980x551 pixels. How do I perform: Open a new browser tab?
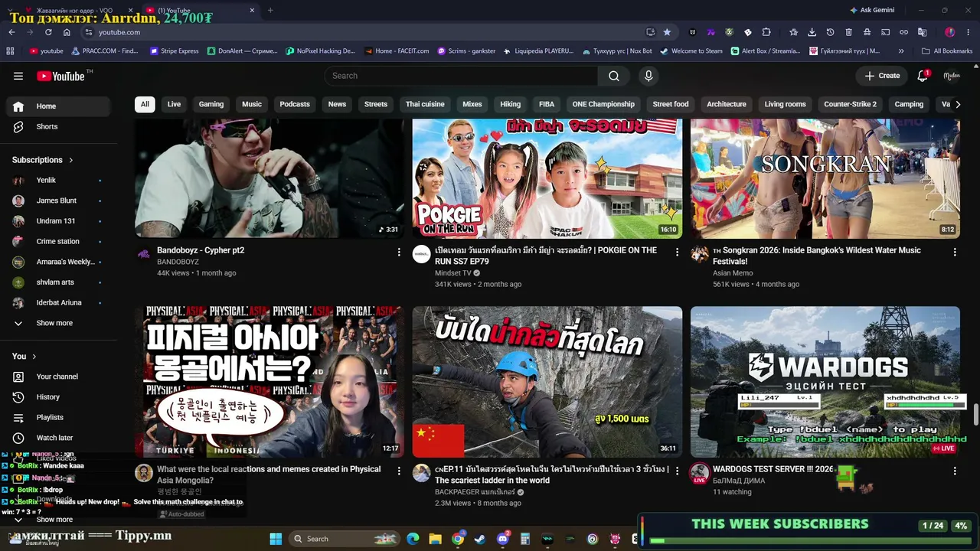pos(270,11)
